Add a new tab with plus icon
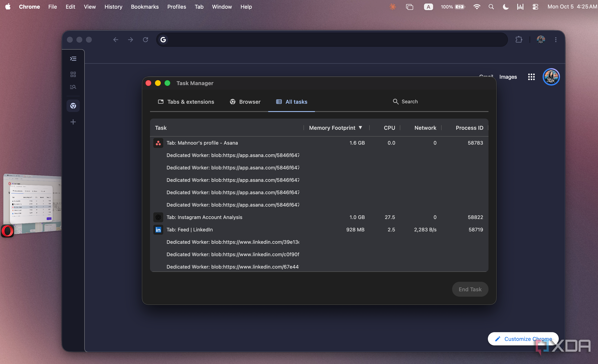Viewport: 598px width, 364px height. click(73, 122)
